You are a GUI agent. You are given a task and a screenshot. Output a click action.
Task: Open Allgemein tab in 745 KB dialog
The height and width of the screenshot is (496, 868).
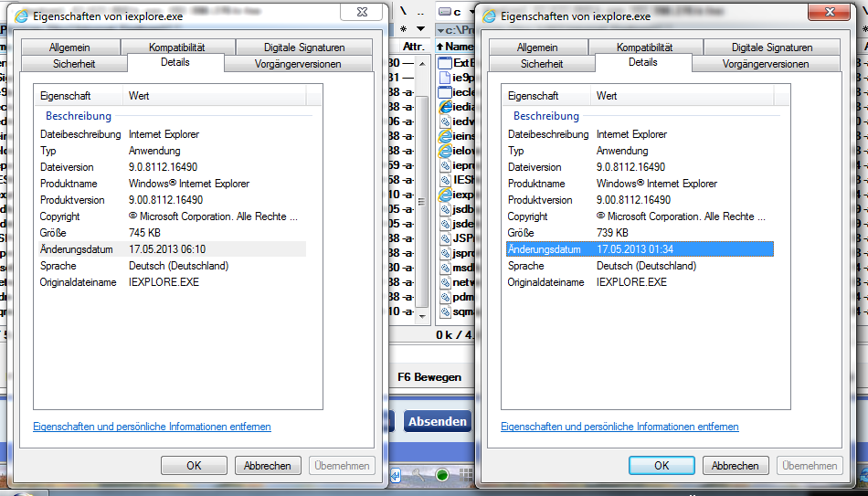69,47
